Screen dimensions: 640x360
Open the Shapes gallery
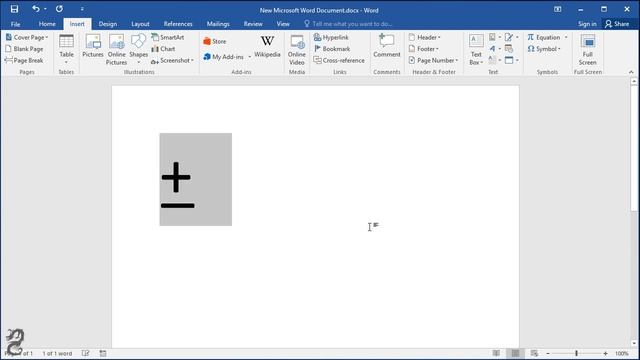[x=138, y=49]
